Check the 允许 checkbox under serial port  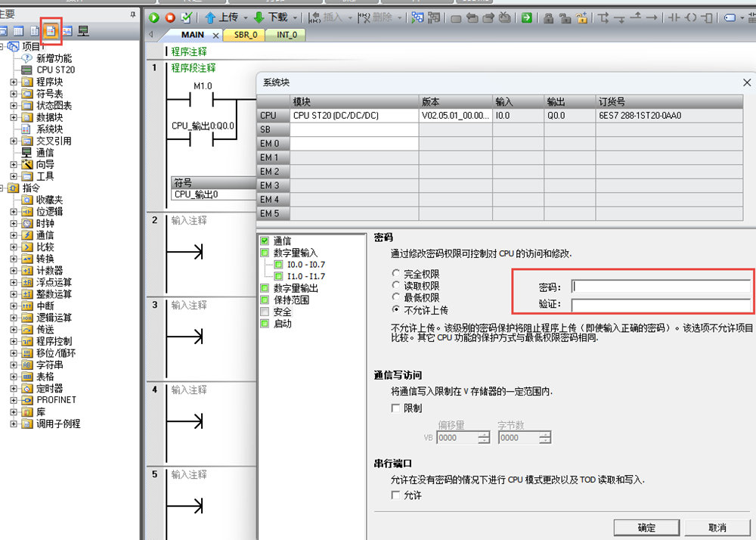click(x=395, y=495)
